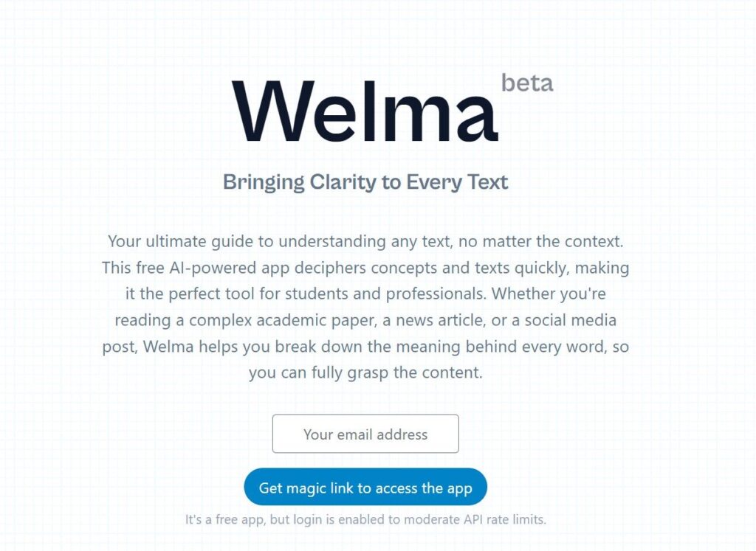Click the email address input field
Image resolution: width=756 pixels, height=551 pixels.
(x=365, y=434)
